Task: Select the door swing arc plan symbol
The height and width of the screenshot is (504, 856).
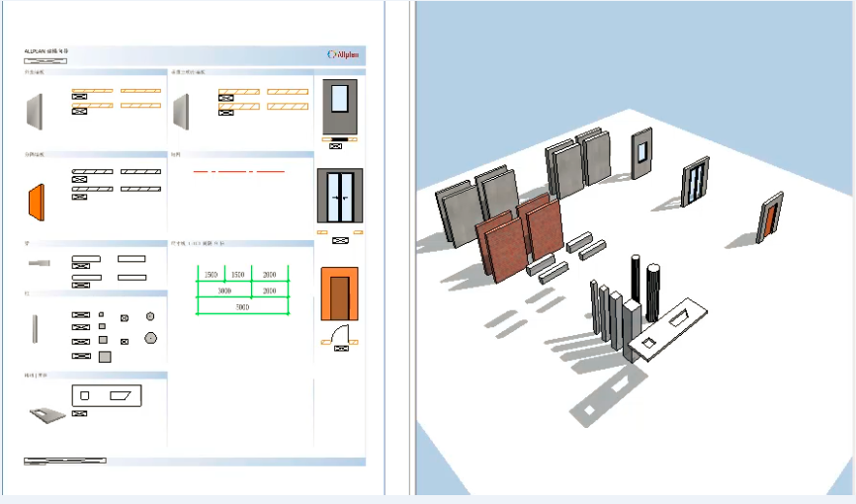Action: [x=339, y=334]
